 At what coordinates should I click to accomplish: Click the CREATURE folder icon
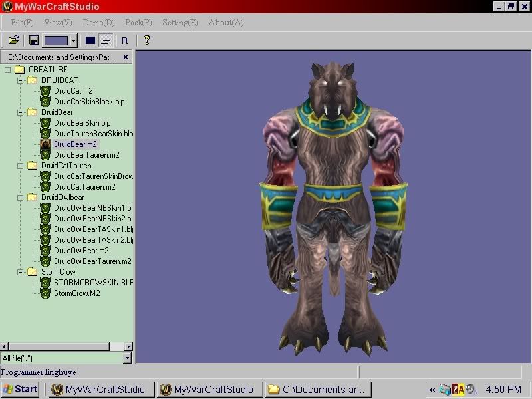(x=20, y=70)
